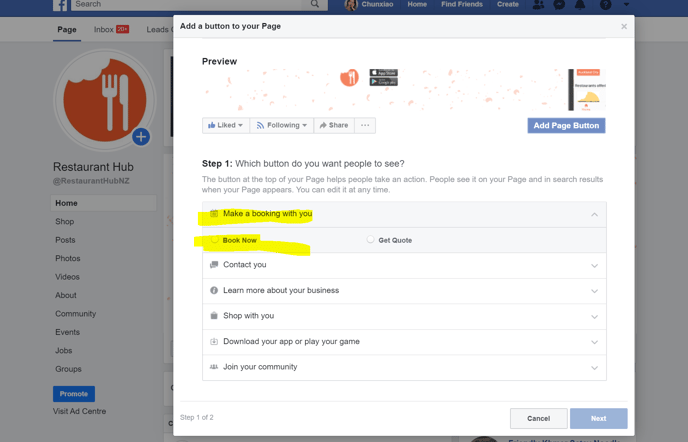Click the Share button in preview

[334, 126]
